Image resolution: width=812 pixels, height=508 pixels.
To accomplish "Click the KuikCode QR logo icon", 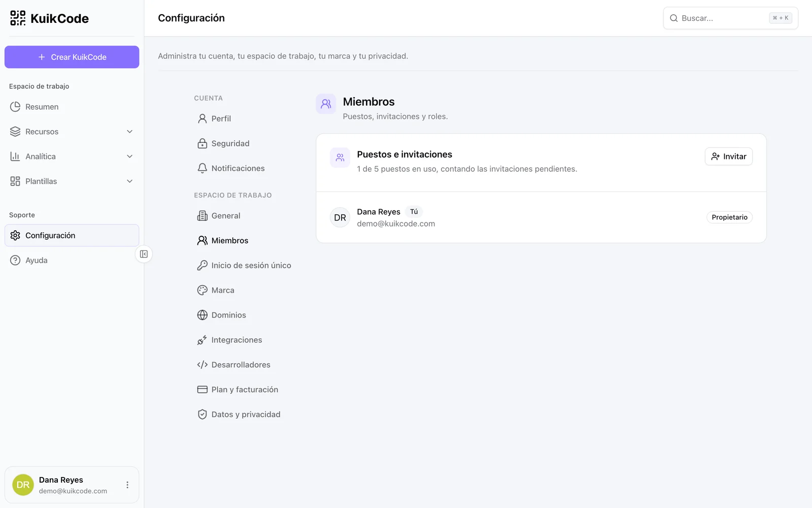I will [18, 18].
